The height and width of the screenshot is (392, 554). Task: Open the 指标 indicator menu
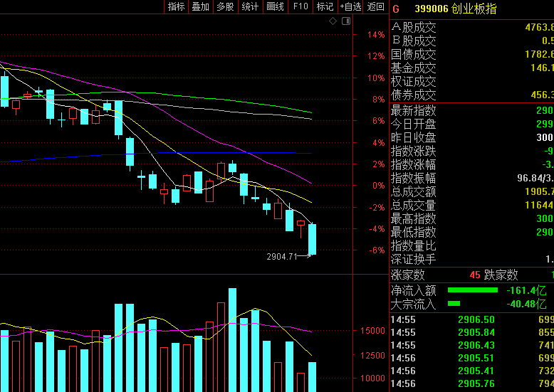pyautogui.click(x=176, y=7)
